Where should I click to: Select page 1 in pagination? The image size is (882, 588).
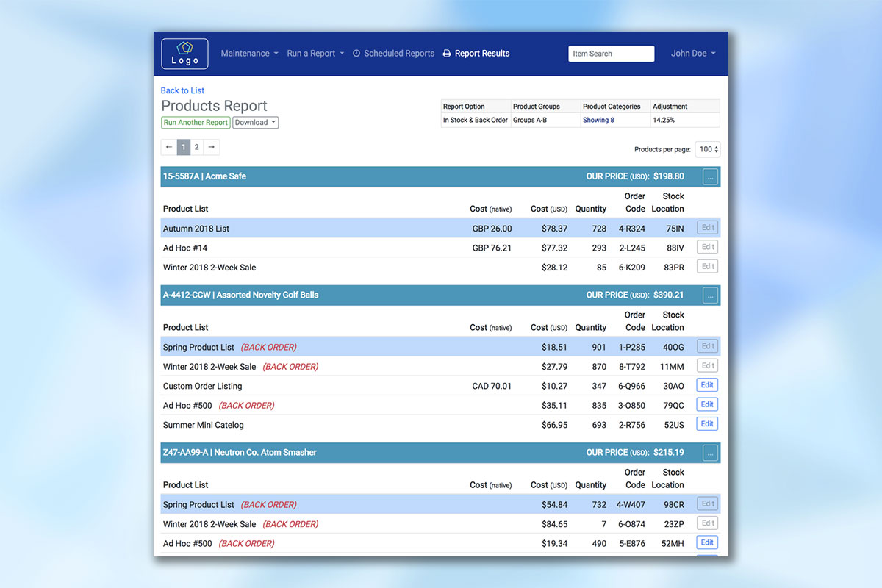183,148
